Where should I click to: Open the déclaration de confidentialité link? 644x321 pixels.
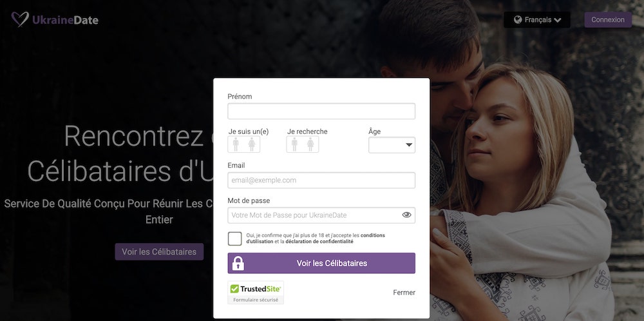tap(319, 242)
